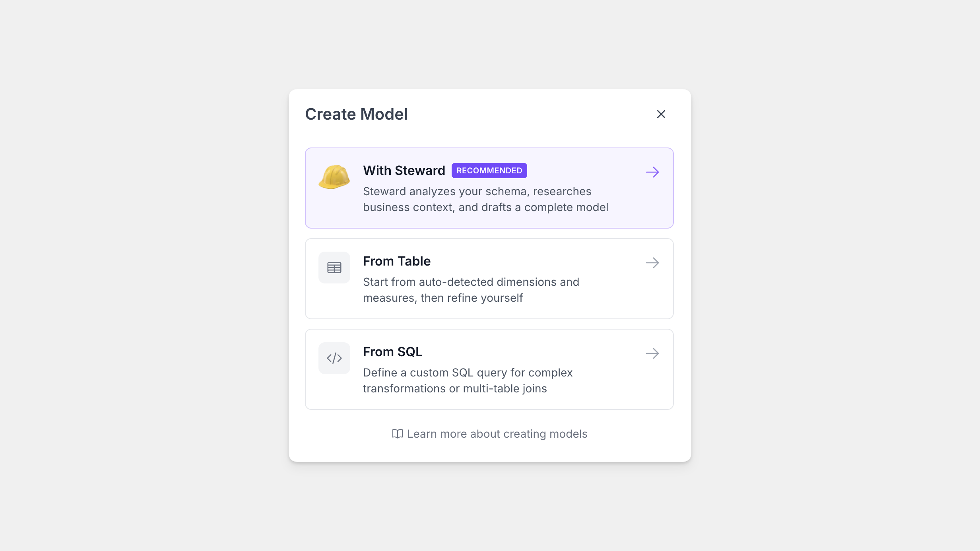Click 'business context, and drafts' text line
980x551 pixels.
[485, 208]
